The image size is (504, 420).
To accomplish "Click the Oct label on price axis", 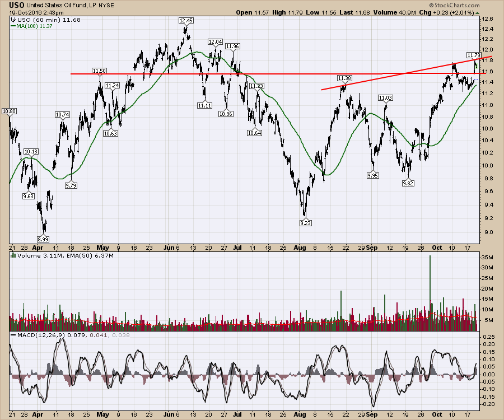I will [x=437, y=248].
